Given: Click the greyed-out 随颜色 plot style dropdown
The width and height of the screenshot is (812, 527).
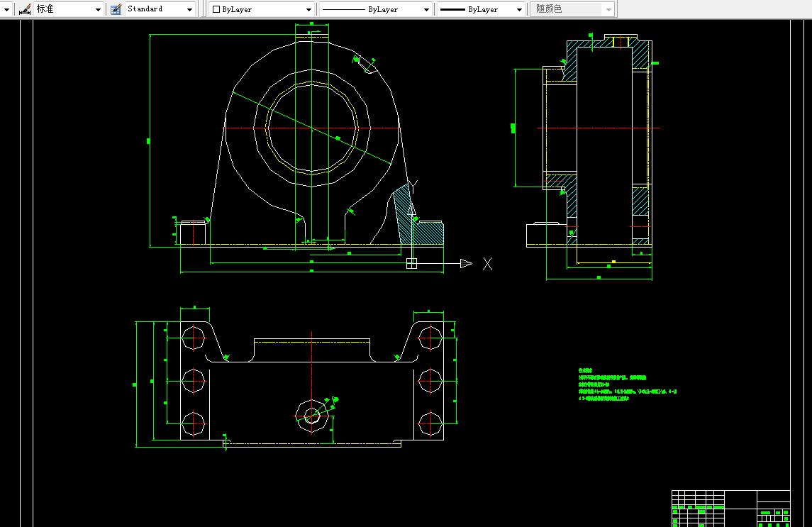Looking at the screenshot, I should [x=572, y=9].
